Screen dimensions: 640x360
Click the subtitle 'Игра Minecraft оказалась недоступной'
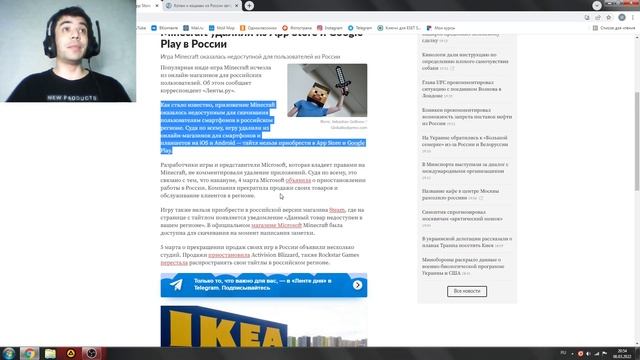[250, 56]
